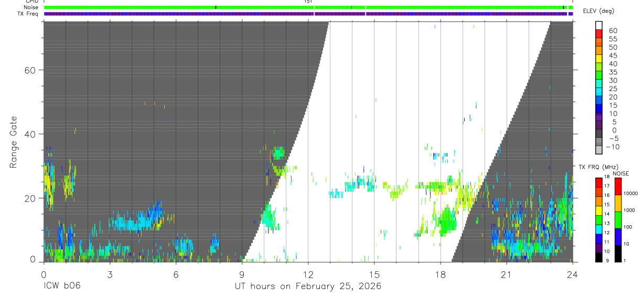Click the 'Noise' row label at the top
Viewport: 644px width, 297px height.
[x=31, y=7]
